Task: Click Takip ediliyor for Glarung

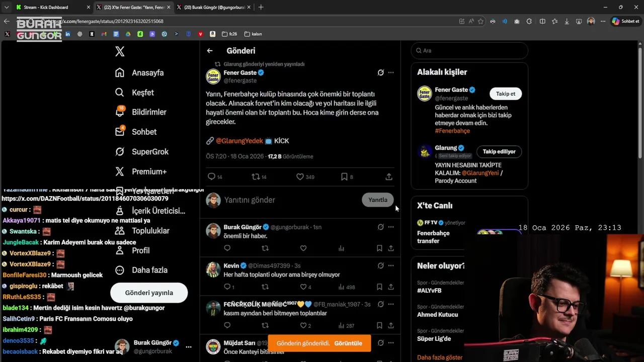Action: point(499,151)
